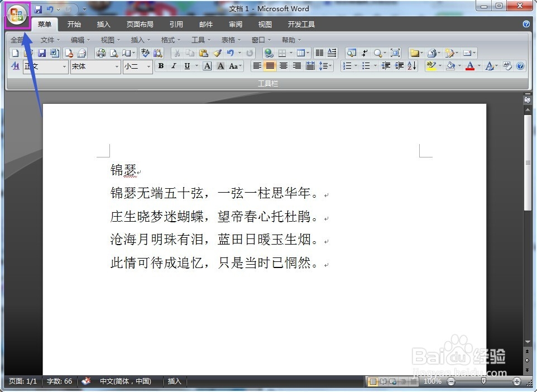Apply character shading A
Image resolution: width=537 pixels, height=392 pixels.
coord(221,66)
